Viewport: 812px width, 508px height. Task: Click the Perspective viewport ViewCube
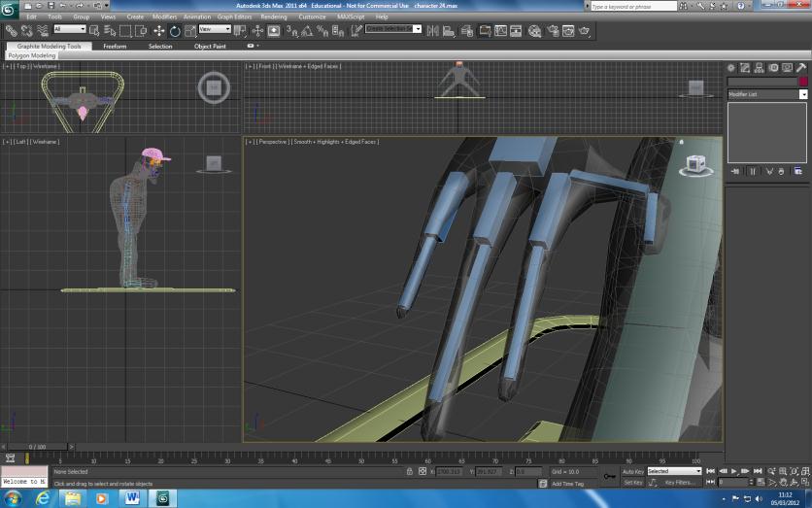point(695,166)
